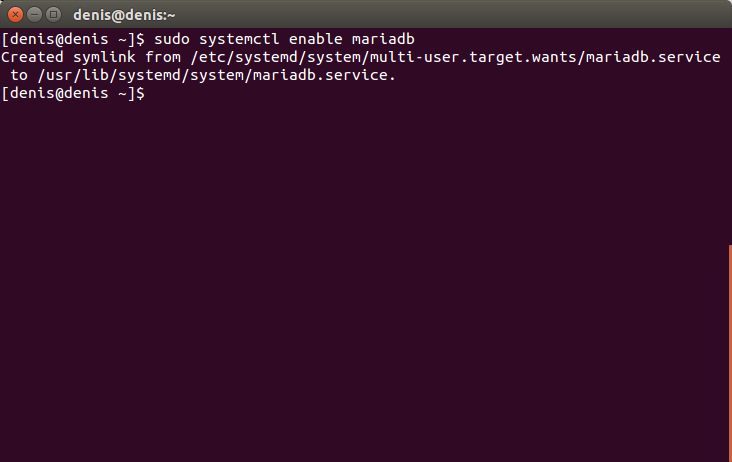Screen dimensions: 732x462
Task: Click the /usr/lib/systemd/system/mariadb.service path
Action: (217, 75)
